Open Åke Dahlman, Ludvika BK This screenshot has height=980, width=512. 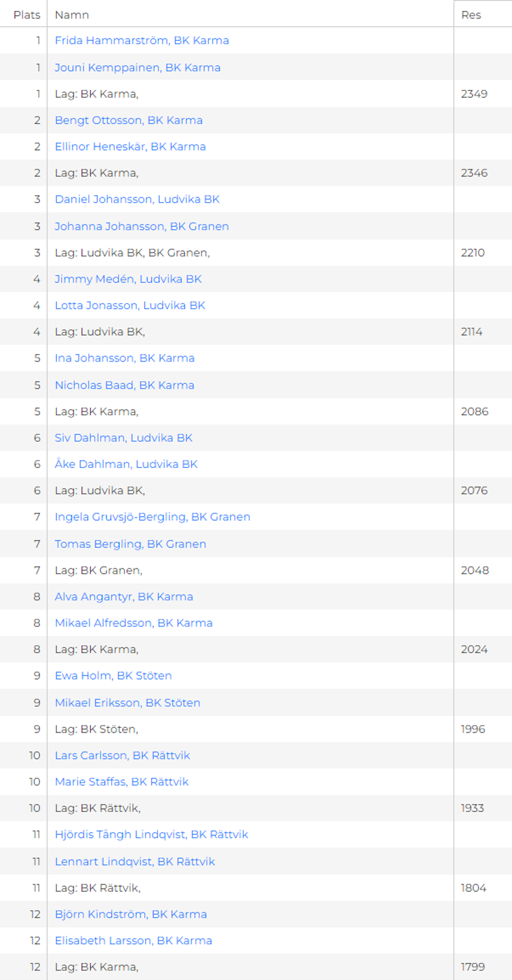tap(126, 464)
